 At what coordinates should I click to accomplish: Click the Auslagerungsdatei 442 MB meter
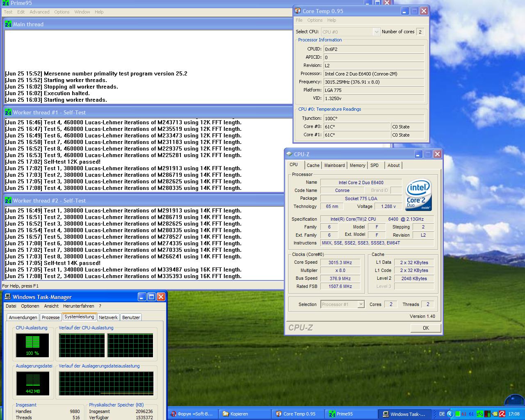[32, 383]
